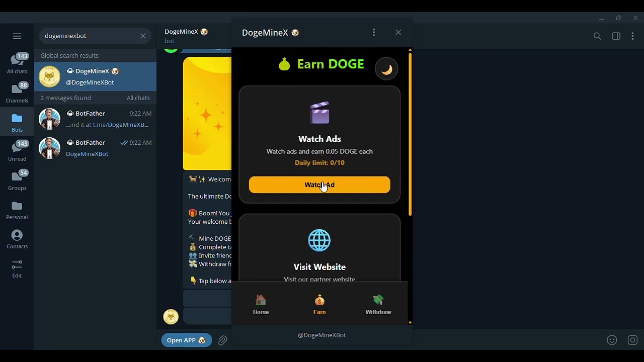This screenshot has width=644, height=362.
Task: Click the All chats filter link
Action: coord(138,98)
